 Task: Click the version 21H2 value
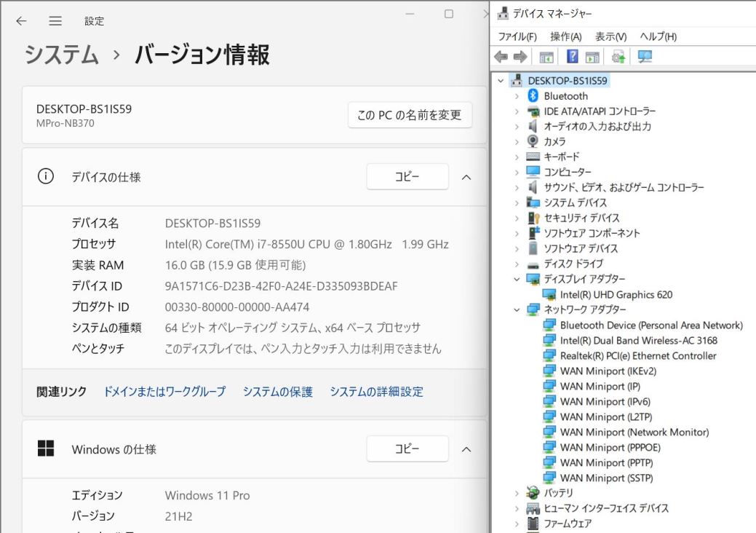pyautogui.click(x=178, y=516)
